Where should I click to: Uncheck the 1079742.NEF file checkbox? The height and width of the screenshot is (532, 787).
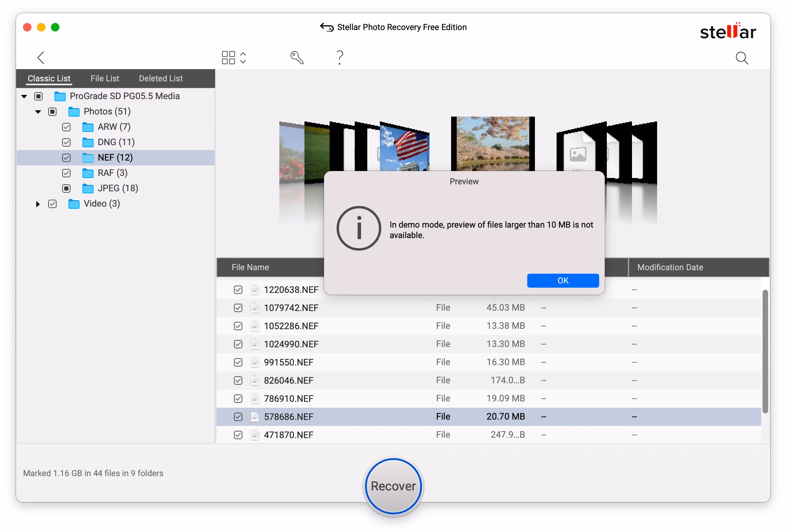tap(238, 308)
